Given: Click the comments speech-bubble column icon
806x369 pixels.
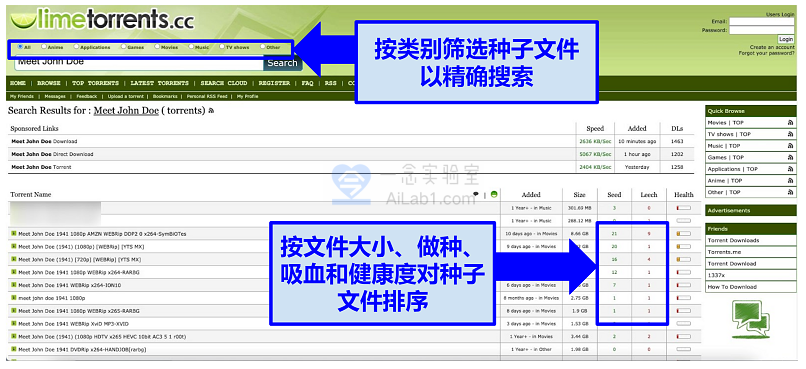Looking at the screenshot, I should [x=476, y=194].
